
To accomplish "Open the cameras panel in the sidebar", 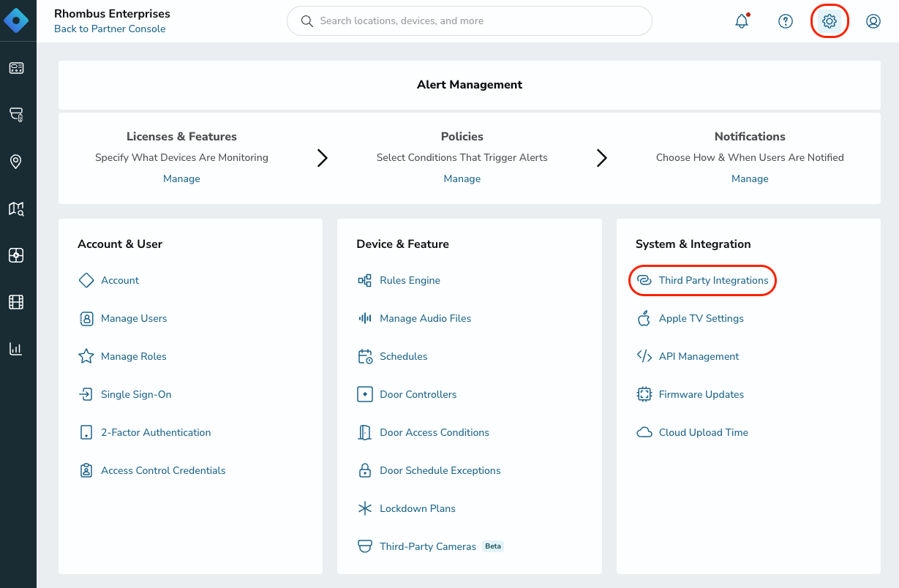I will (x=16, y=115).
